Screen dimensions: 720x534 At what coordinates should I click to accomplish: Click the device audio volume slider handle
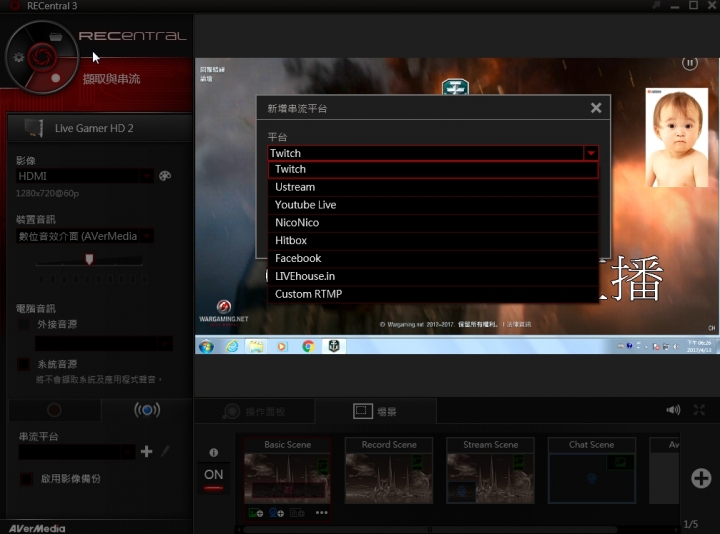89,259
